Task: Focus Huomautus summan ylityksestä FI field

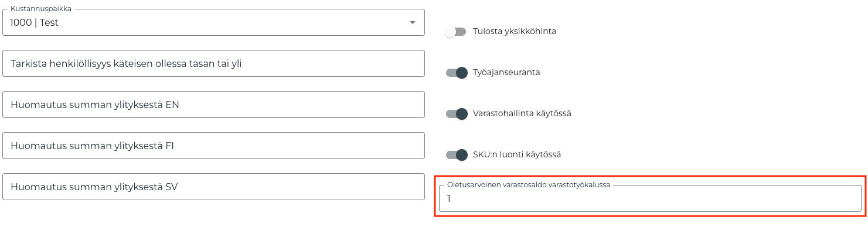Action: pos(213,146)
